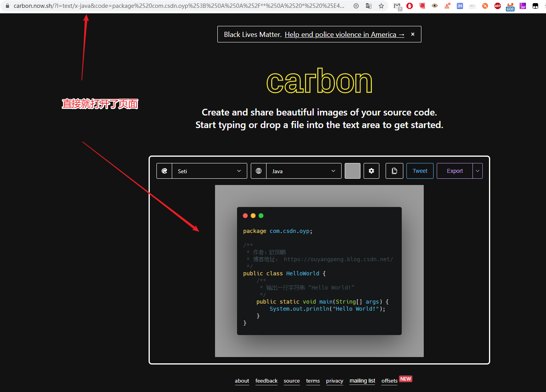Open the ABP Adblock Plus extension
Viewport: 546px width, 392px height.
498,6
